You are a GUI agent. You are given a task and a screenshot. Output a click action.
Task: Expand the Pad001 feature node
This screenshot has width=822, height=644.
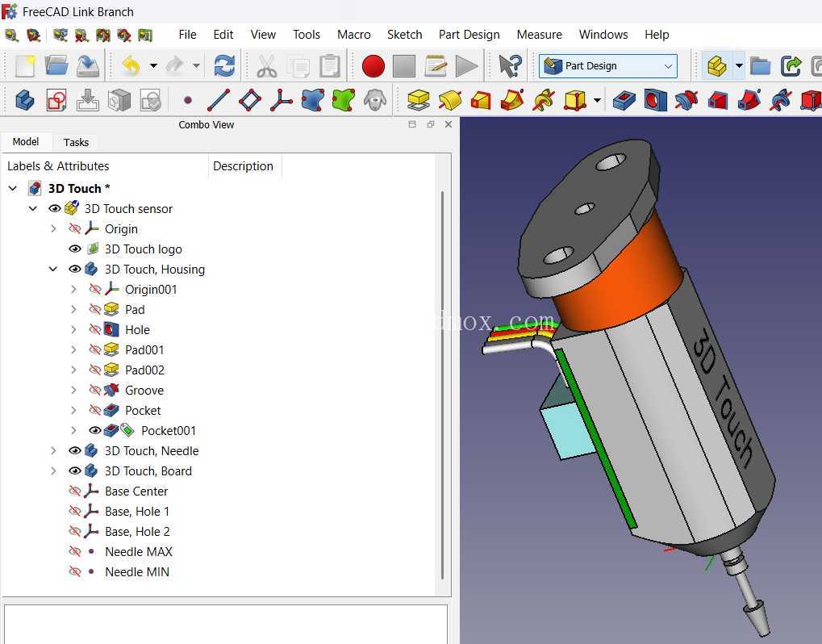(73, 349)
